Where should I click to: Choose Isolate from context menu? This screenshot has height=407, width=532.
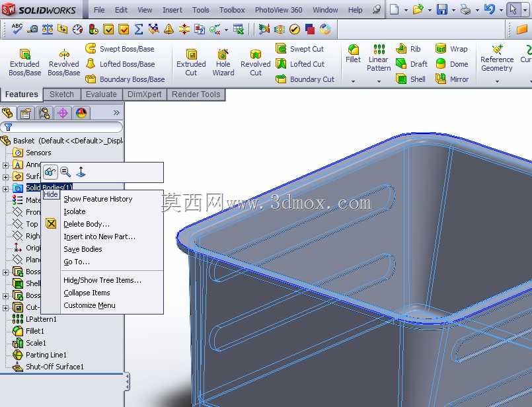pyautogui.click(x=75, y=211)
